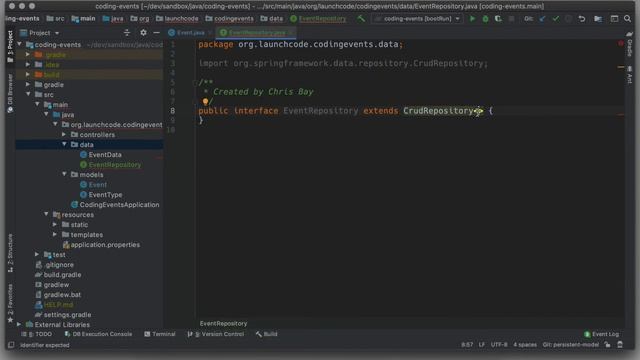Toggle the Favorites tool window

click(10, 303)
